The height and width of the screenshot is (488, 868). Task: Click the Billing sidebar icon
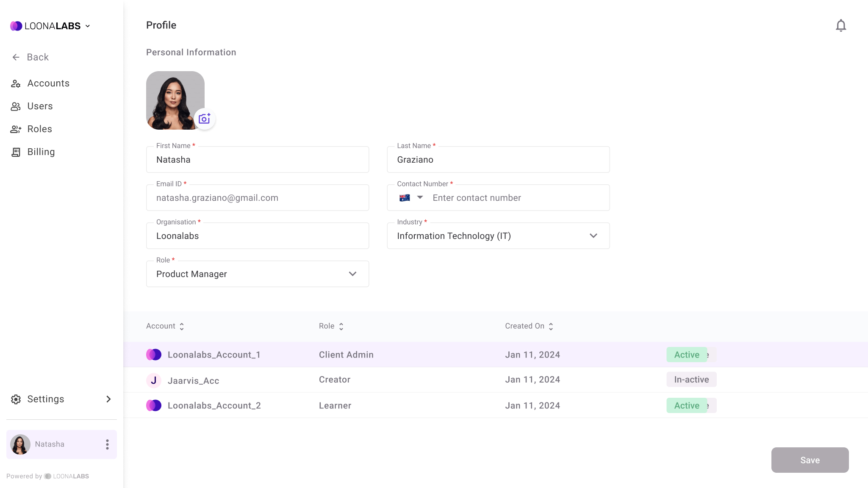click(x=16, y=152)
